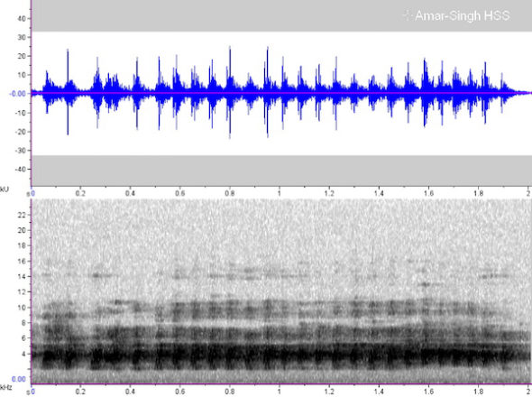Click the lower gray clipping zone of waveform

[x=281, y=171]
